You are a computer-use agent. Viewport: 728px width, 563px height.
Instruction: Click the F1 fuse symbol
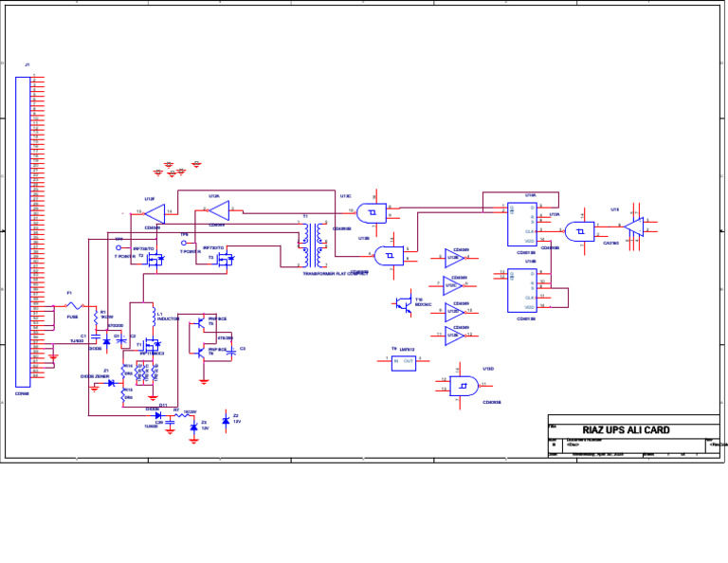74,305
